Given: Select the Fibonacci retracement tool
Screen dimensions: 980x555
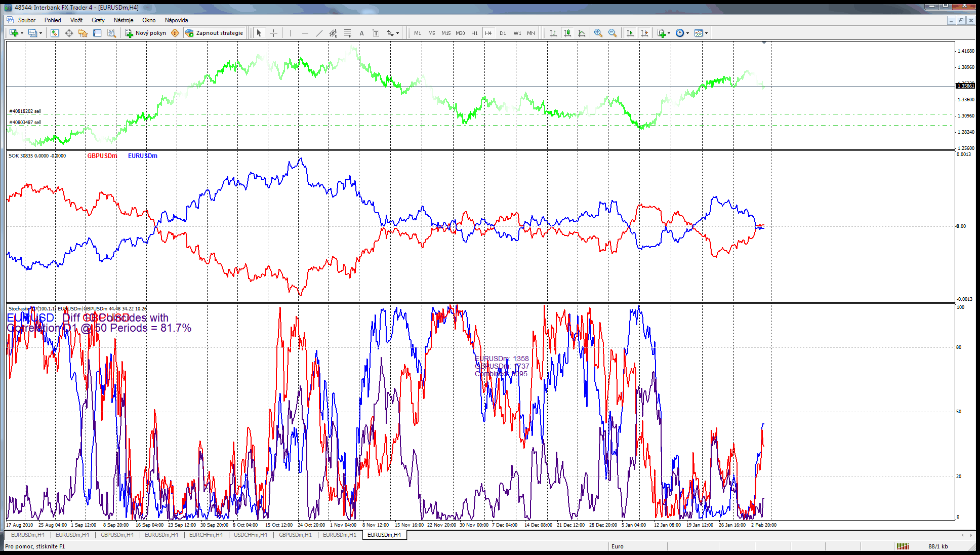Looking at the screenshot, I should coord(347,33).
